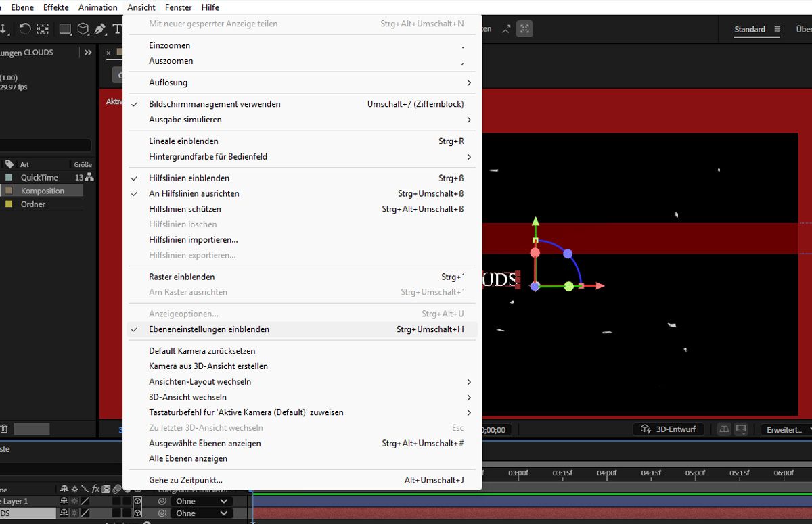The height and width of the screenshot is (524, 812).
Task: Click the trash icon in project panel
Action: click(4, 429)
